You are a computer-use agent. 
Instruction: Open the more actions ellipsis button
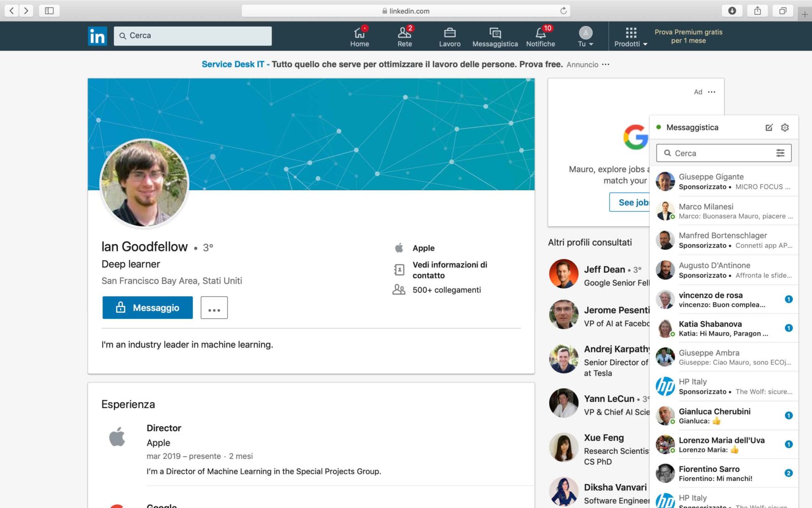coord(214,308)
